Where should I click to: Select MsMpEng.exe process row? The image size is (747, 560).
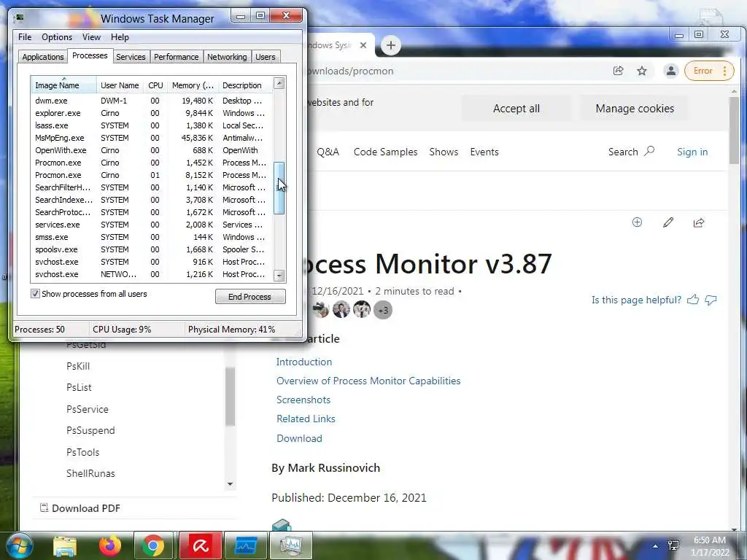pyautogui.click(x=152, y=138)
